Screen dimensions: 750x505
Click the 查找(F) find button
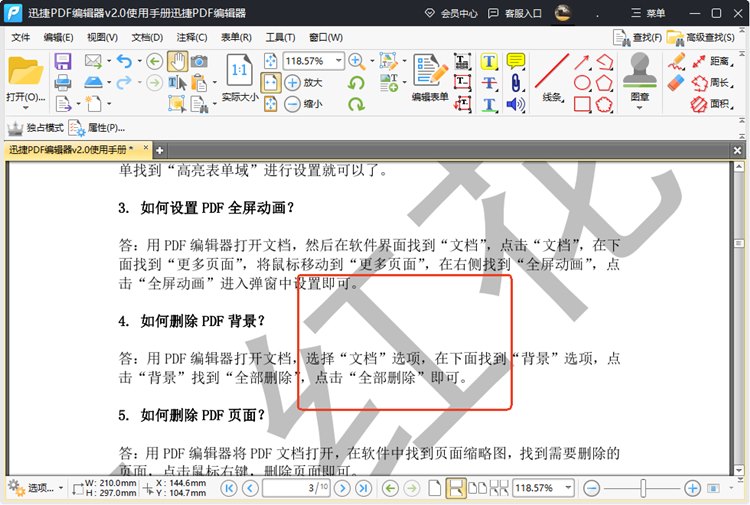[x=638, y=37]
